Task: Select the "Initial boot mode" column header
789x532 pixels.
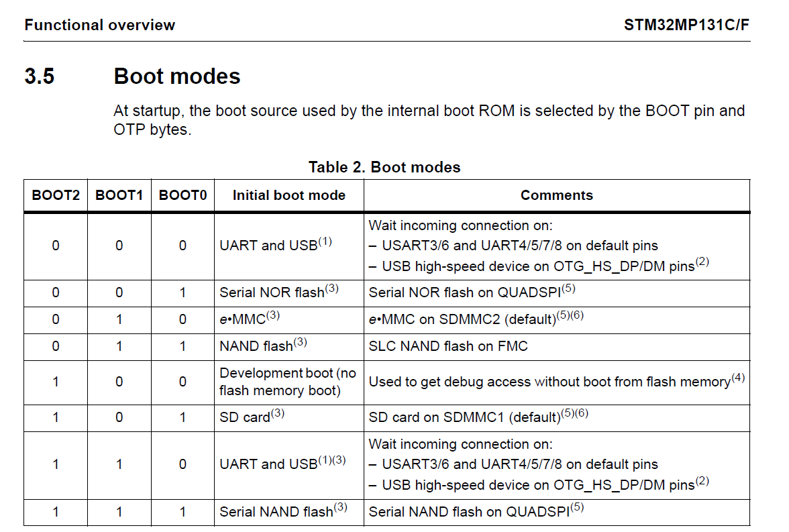Action: tap(288, 195)
